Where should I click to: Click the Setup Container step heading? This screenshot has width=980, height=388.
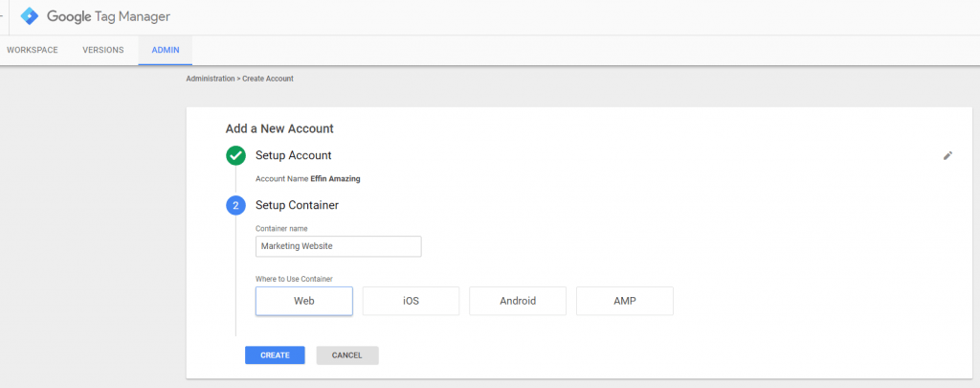coord(297,205)
